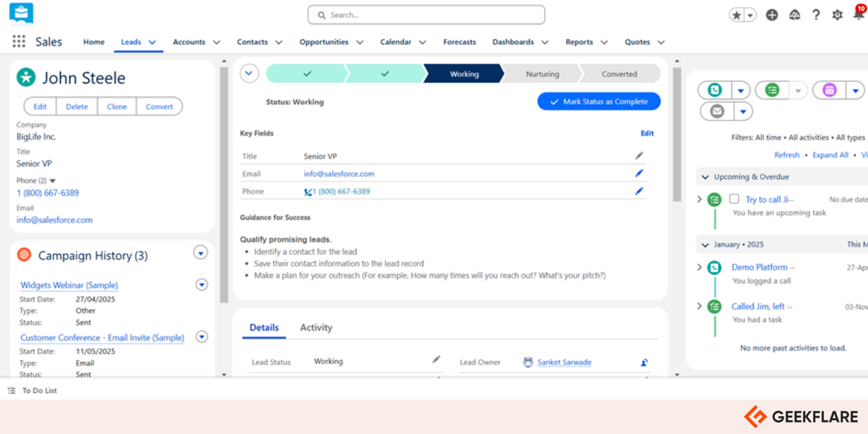Collapse the January 2025 section
Viewport: 868px width, 434px height.
click(x=705, y=245)
